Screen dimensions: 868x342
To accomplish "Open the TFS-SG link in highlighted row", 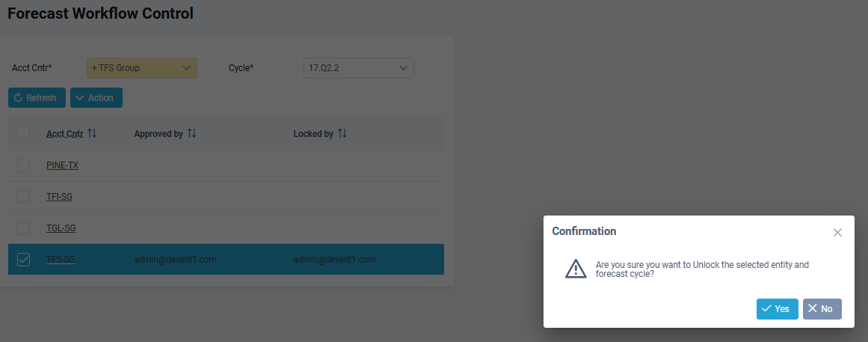I will tap(61, 260).
